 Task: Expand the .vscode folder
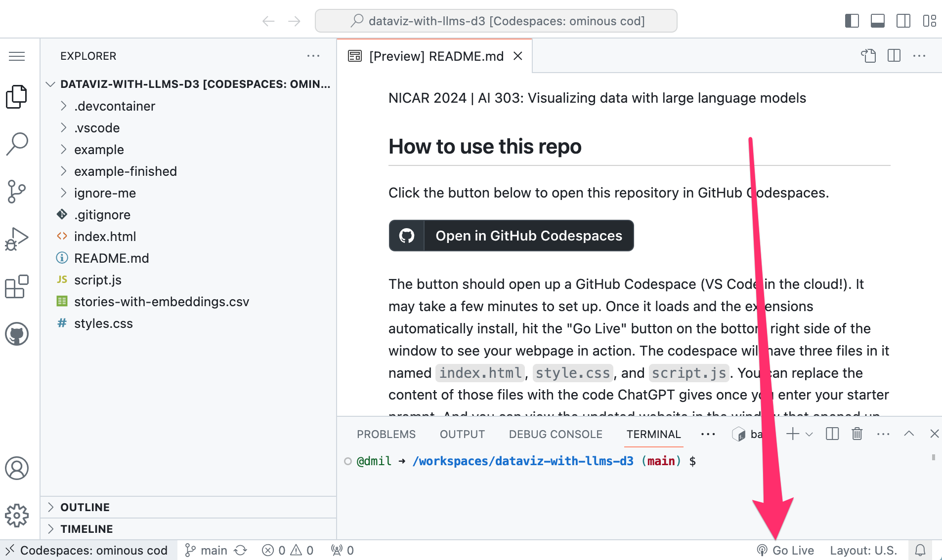188,128
